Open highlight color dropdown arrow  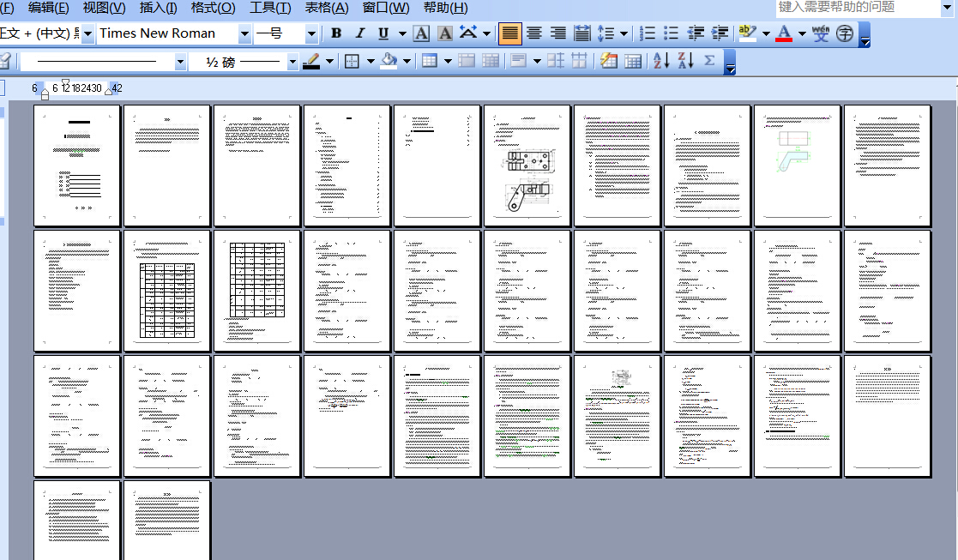766,33
